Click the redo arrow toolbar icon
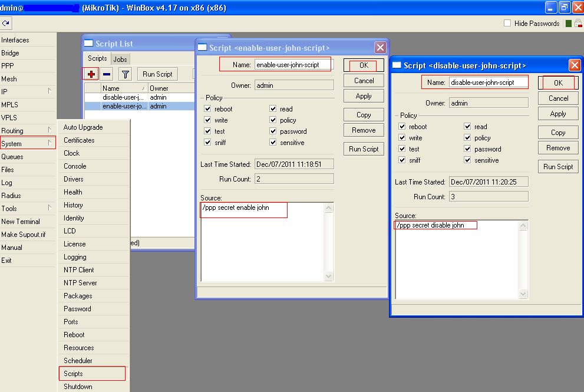This screenshot has width=584, height=392. click(5, 23)
